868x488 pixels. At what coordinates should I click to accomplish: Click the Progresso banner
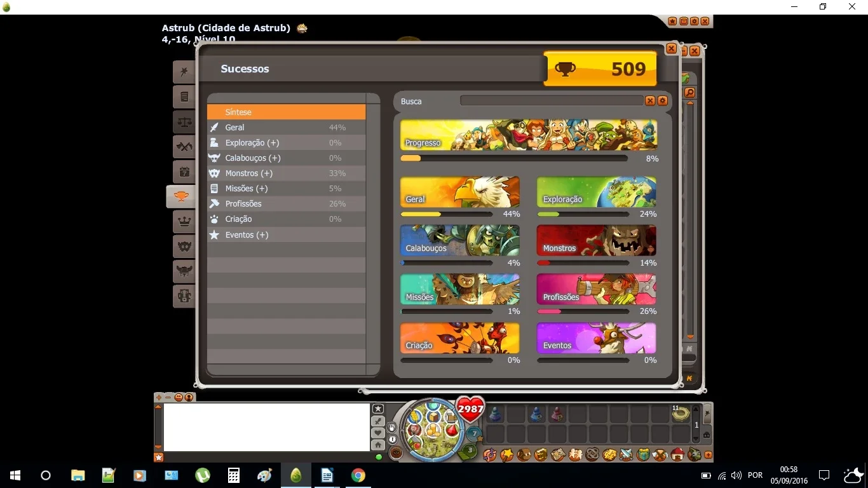point(529,135)
